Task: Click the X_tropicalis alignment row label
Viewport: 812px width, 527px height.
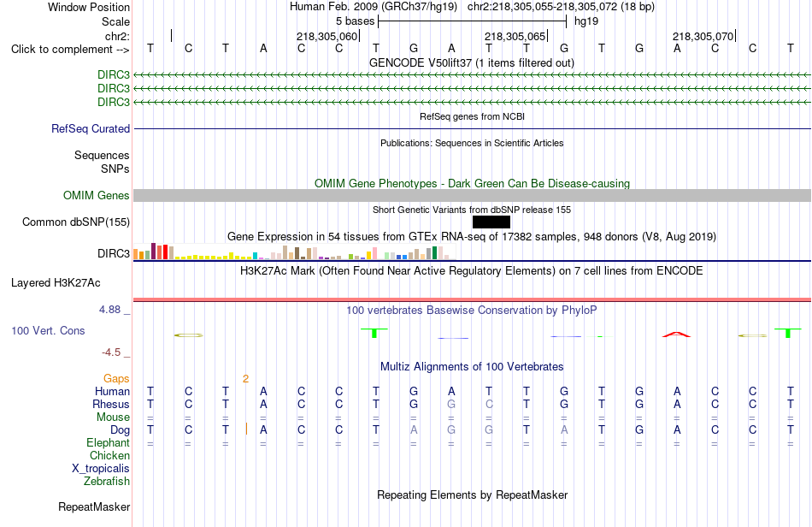Action: pyautogui.click(x=101, y=469)
